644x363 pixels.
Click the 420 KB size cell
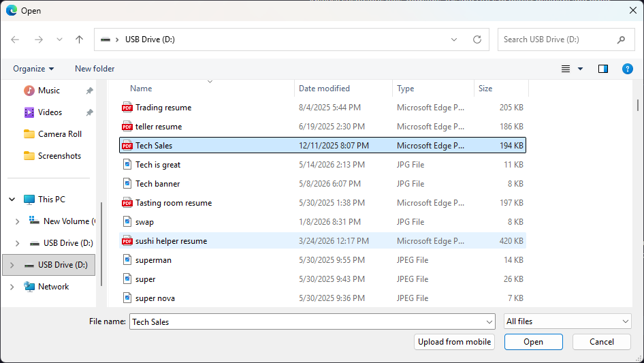(511, 241)
